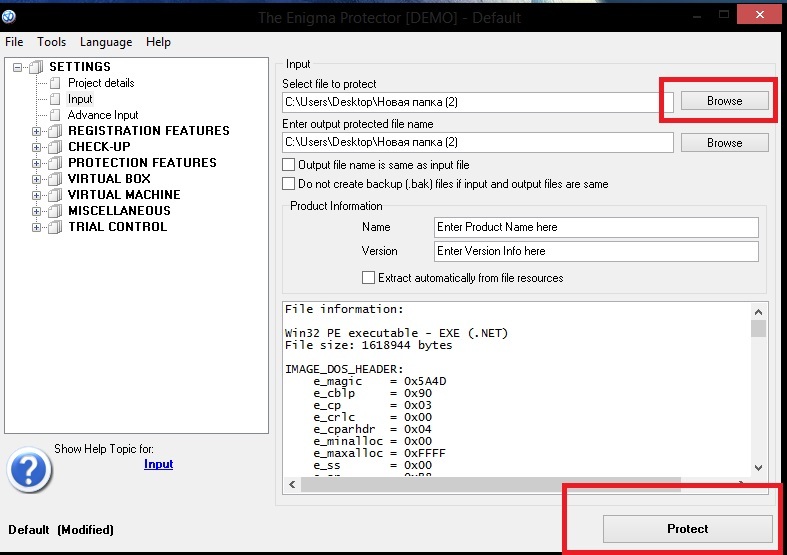Expand the PROTECTION FEATURES node
This screenshot has height=555, width=787.
click(36, 164)
